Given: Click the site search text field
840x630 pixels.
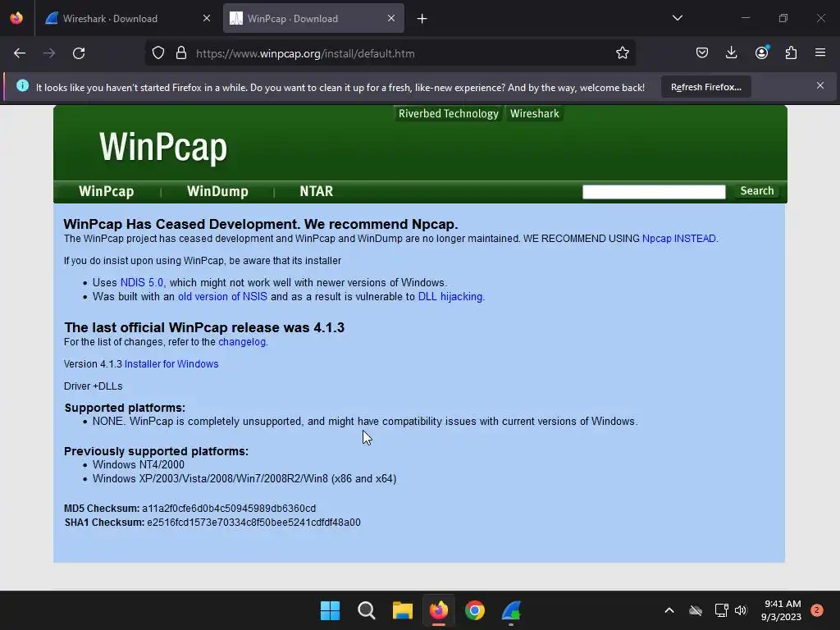Looking at the screenshot, I should point(654,192).
